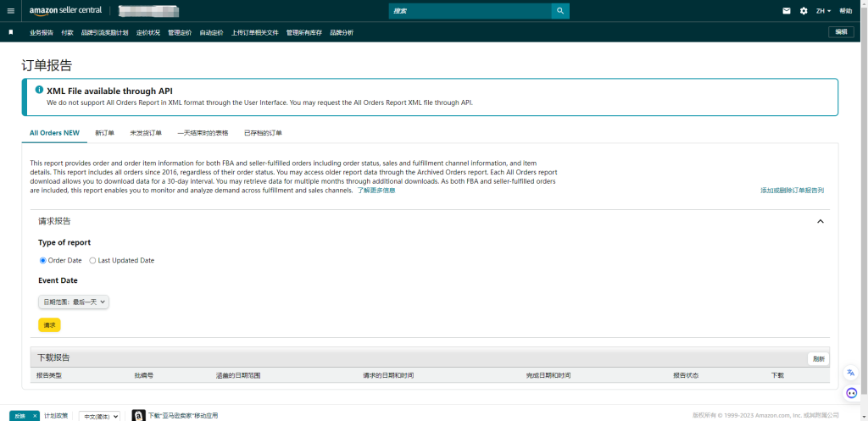Viewport: 868px width, 421px height.
Task: Open the 计划政策 footer link
Action: (x=56, y=416)
